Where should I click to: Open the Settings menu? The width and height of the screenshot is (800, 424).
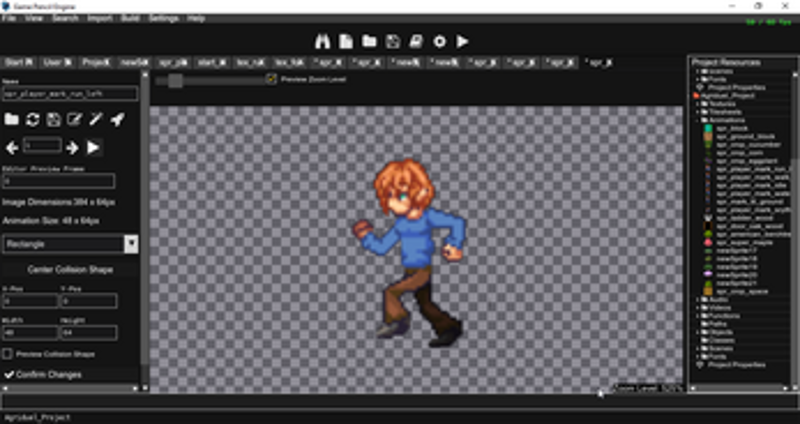[x=164, y=18]
